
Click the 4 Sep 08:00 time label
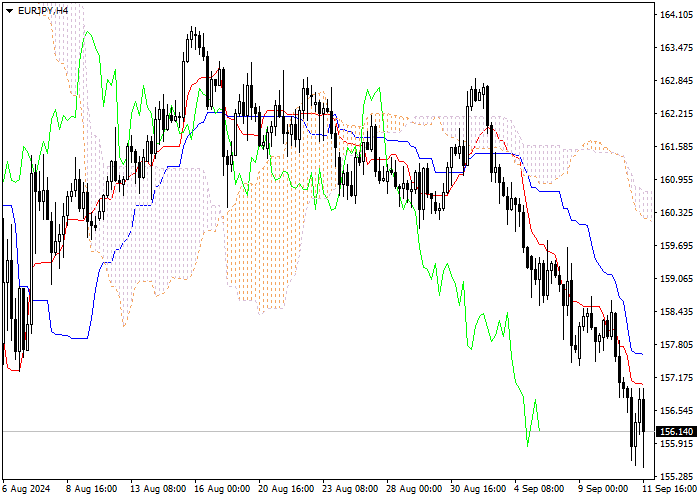(540, 489)
